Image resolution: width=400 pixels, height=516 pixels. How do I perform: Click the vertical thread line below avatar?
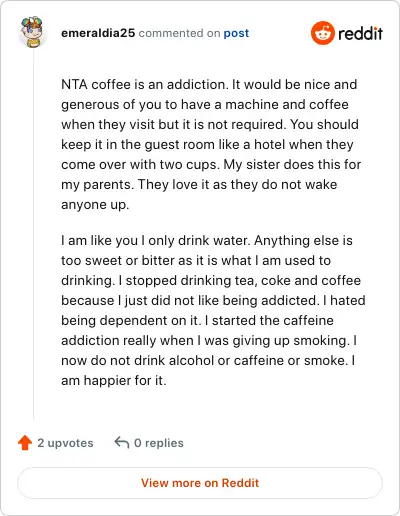34,235
